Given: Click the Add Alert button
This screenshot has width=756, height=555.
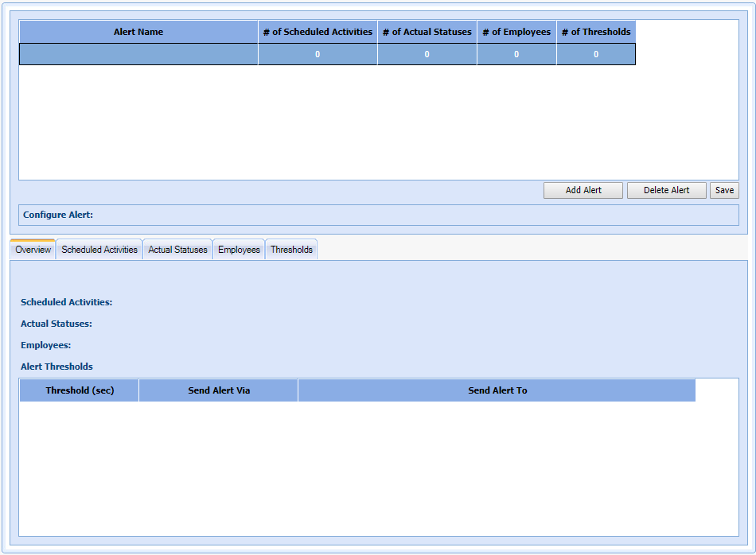Looking at the screenshot, I should point(583,191).
